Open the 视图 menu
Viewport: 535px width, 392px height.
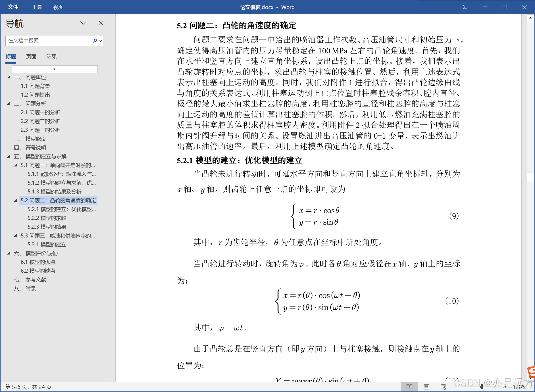tap(58, 7)
